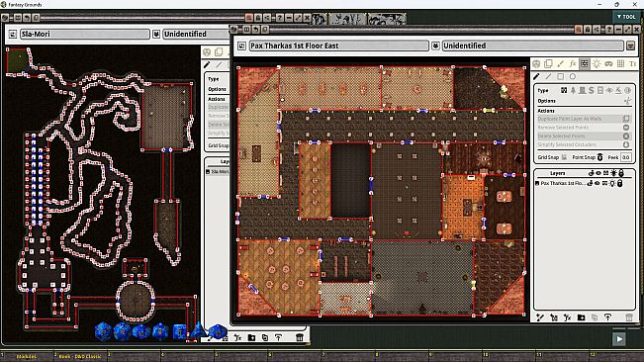Click the Add folder layer icon below Pax Tharkas layers
644x362 pixels.
[x=581, y=317]
